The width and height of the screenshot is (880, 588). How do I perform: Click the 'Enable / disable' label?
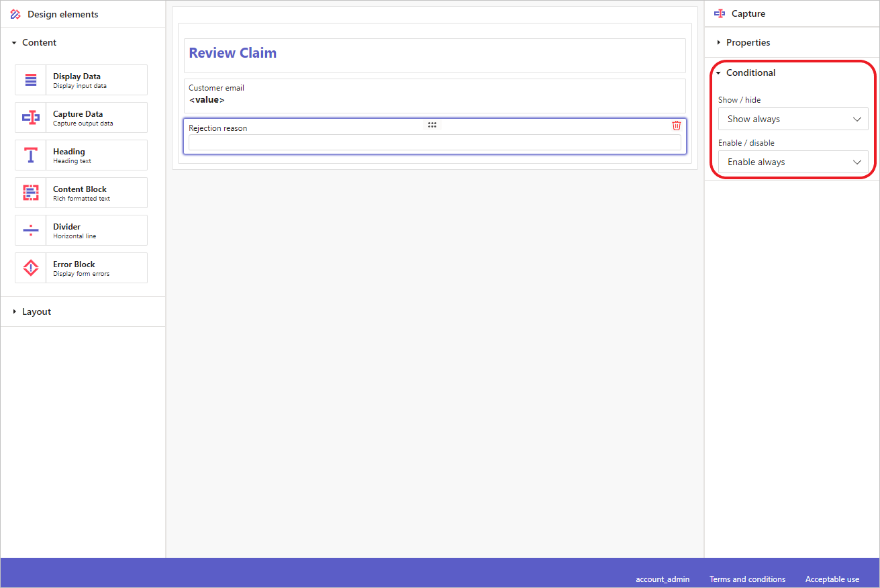click(746, 143)
